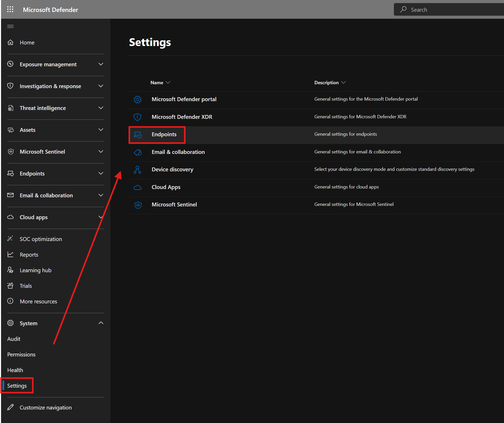Expand Exposure management chevron

point(101,64)
